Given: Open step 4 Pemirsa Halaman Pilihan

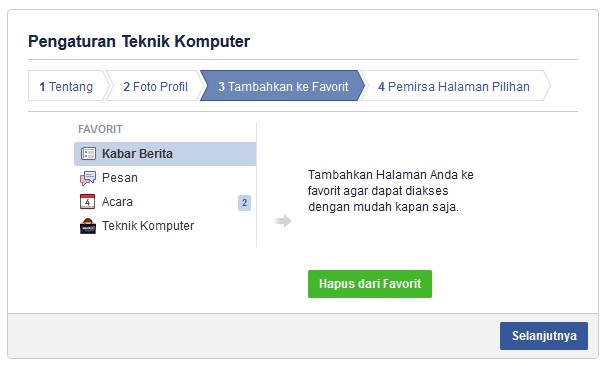Looking at the screenshot, I should click(x=453, y=86).
